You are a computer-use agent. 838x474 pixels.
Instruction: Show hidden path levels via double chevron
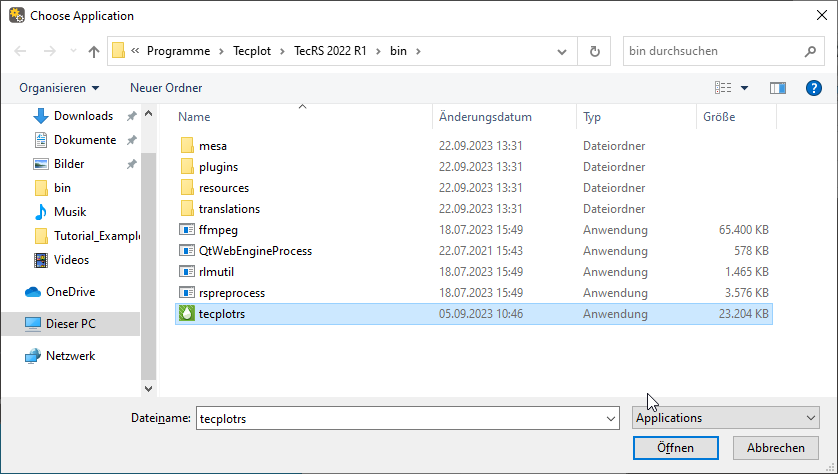[x=135, y=51]
